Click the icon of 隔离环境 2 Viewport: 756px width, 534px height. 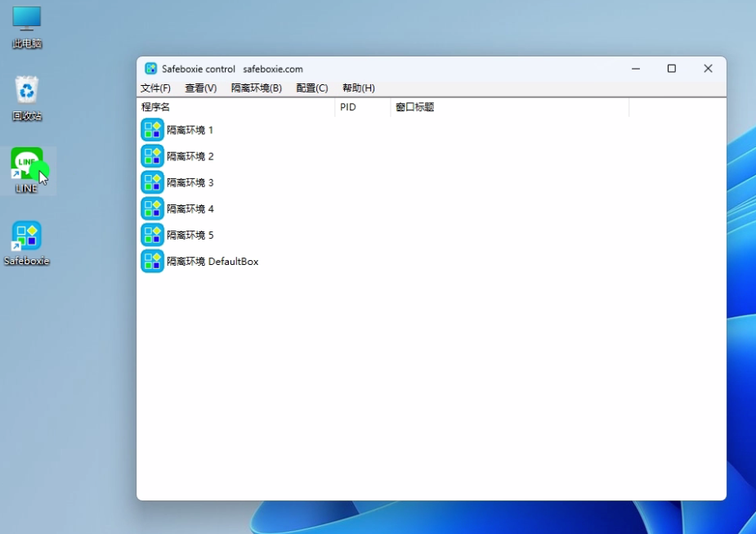[x=152, y=156]
